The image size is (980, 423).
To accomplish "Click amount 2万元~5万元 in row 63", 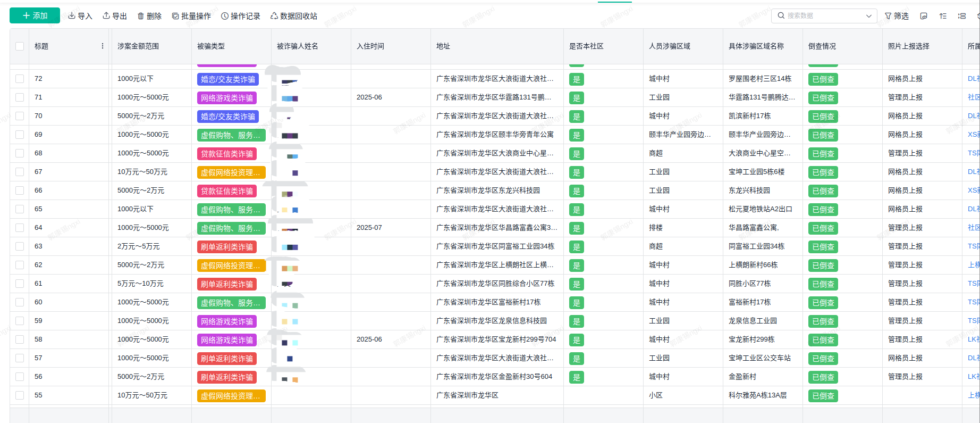I will point(139,246).
